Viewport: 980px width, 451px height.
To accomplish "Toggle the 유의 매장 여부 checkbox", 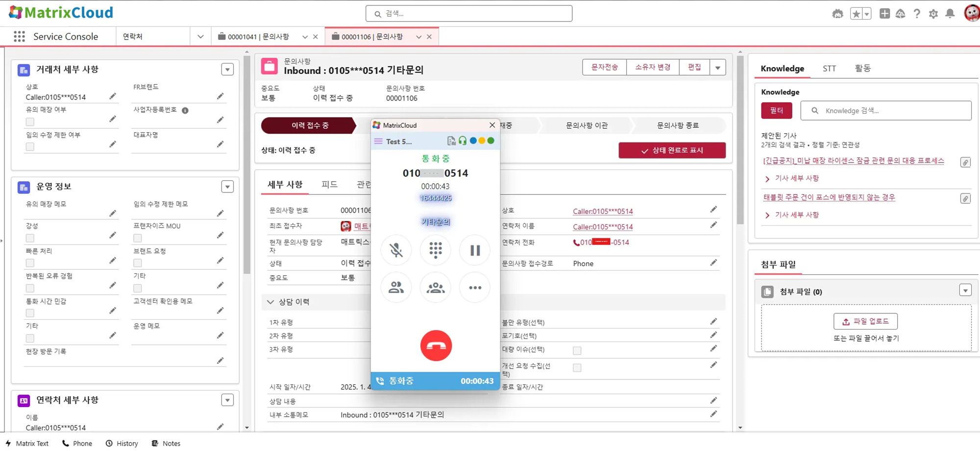I will [x=30, y=121].
